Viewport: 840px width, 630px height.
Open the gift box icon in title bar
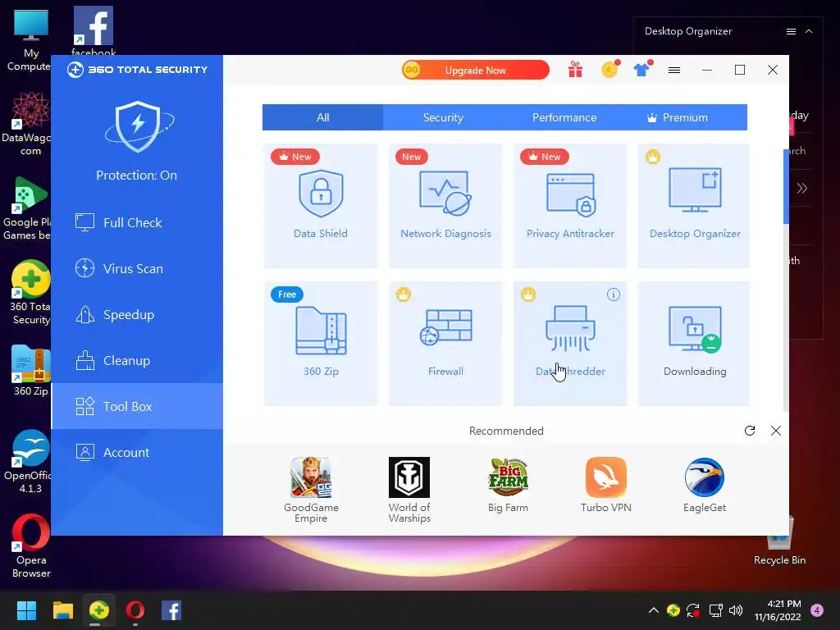(x=575, y=70)
